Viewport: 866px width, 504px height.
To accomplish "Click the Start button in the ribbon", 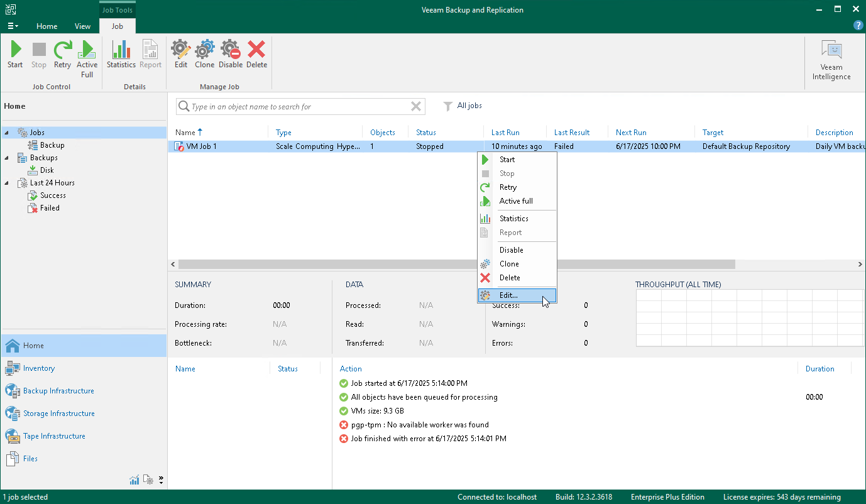I will tap(15, 55).
